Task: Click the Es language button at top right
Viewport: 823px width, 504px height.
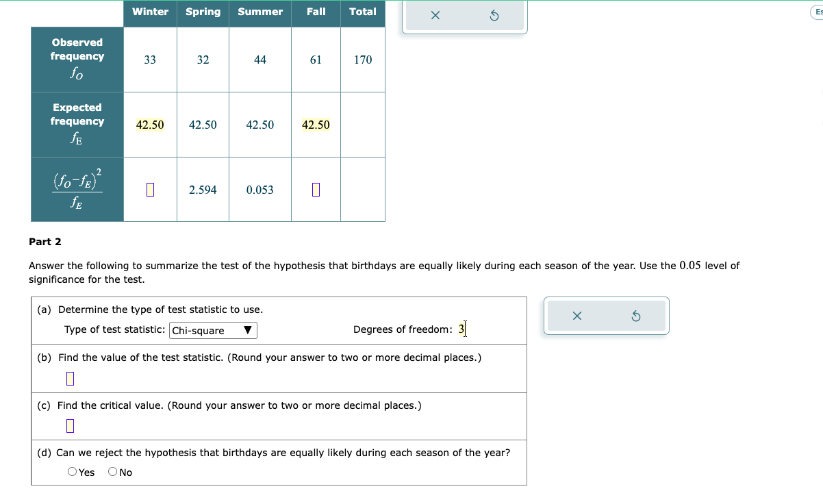Action: [818, 12]
